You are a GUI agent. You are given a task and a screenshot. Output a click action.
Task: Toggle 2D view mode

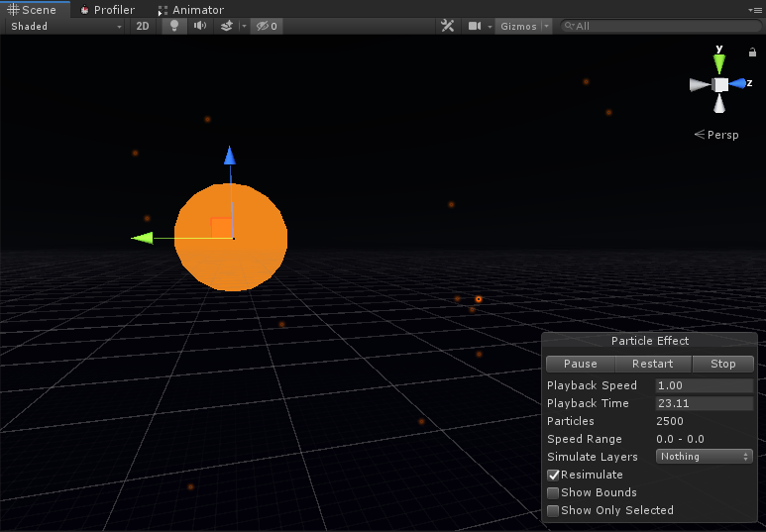(x=143, y=26)
